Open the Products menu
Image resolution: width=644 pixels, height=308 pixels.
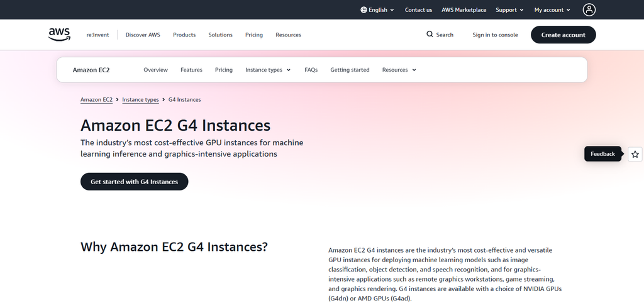point(184,35)
